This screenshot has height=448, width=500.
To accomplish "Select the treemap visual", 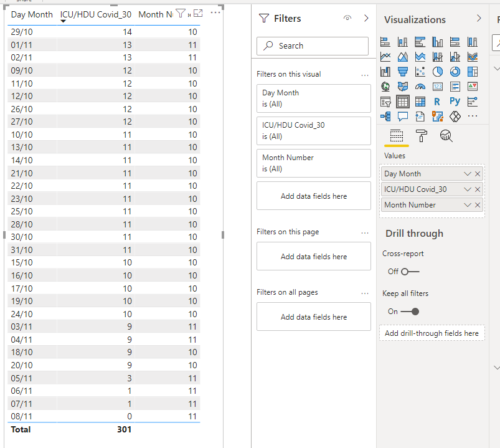I will [x=472, y=72].
